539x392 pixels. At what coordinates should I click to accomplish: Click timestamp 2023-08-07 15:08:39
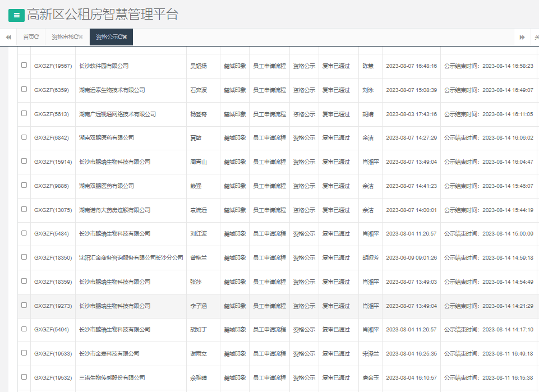coord(412,90)
